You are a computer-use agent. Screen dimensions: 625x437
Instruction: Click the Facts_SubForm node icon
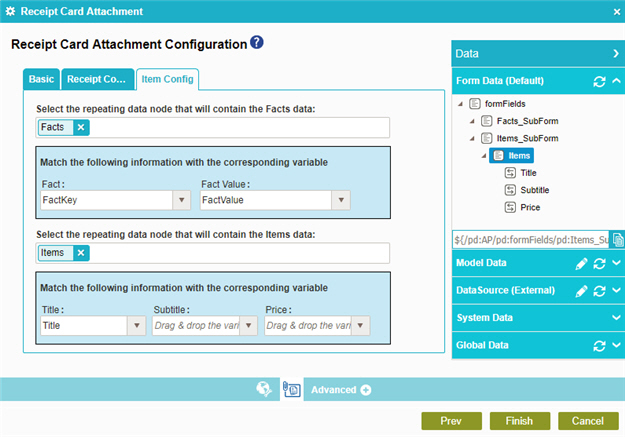click(486, 121)
